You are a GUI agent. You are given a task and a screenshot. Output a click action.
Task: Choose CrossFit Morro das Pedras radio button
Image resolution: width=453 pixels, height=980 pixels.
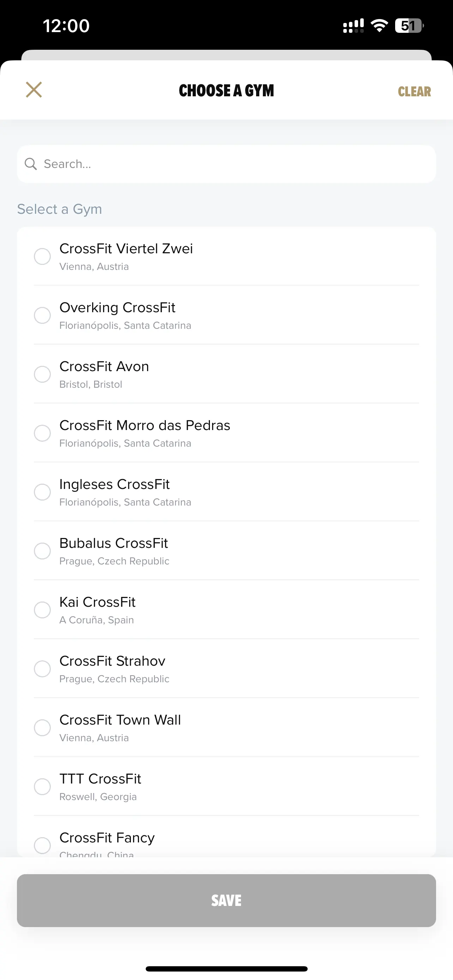(42, 433)
